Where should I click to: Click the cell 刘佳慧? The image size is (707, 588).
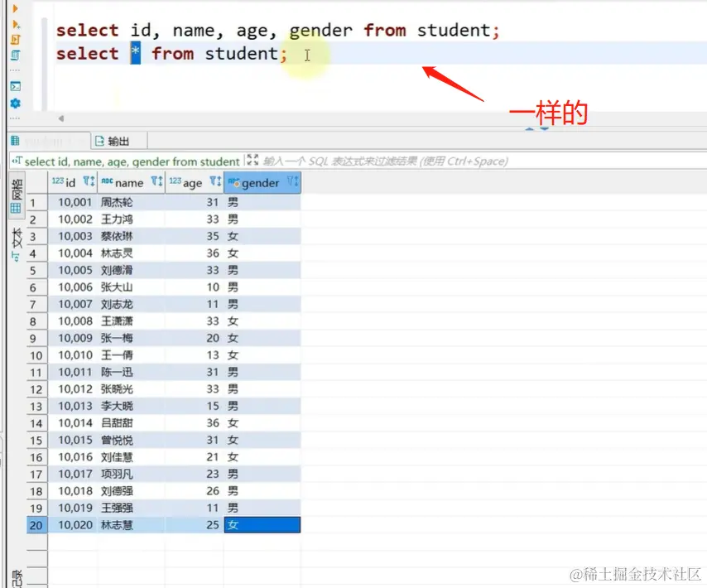click(131, 457)
